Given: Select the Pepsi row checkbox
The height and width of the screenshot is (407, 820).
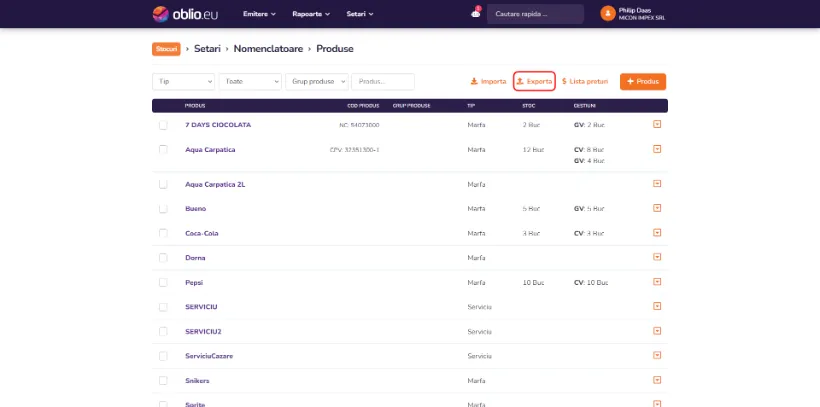Looking at the screenshot, I should tap(163, 282).
